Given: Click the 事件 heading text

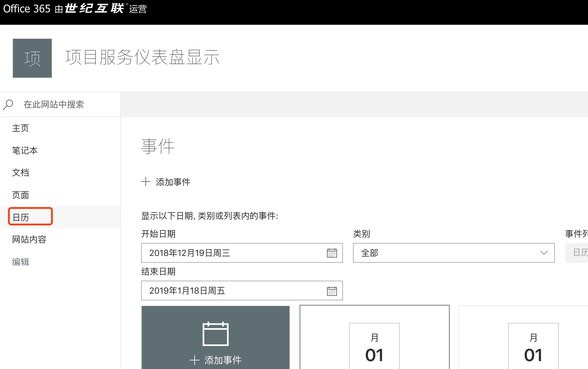Looking at the screenshot, I should point(158,146).
